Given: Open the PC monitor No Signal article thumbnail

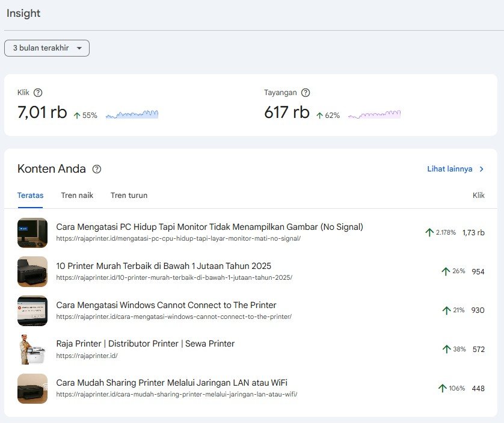Looking at the screenshot, I should 32,233.
